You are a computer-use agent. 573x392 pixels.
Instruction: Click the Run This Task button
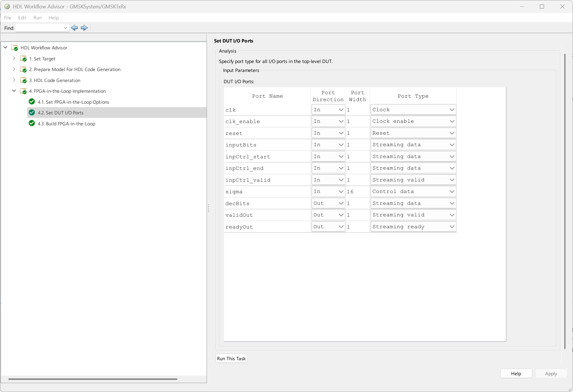pos(231,358)
